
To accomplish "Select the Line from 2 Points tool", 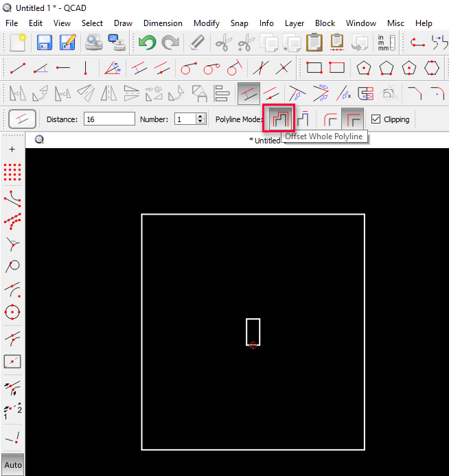I will pyautogui.click(x=18, y=68).
